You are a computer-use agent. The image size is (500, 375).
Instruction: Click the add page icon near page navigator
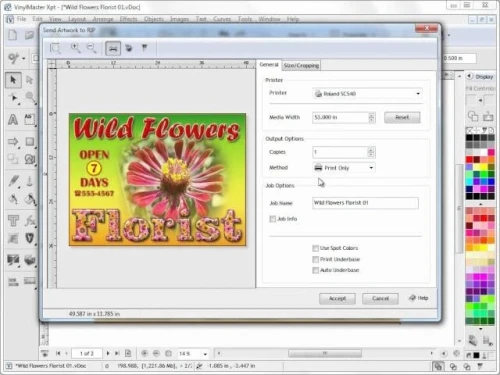[x=128, y=353]
